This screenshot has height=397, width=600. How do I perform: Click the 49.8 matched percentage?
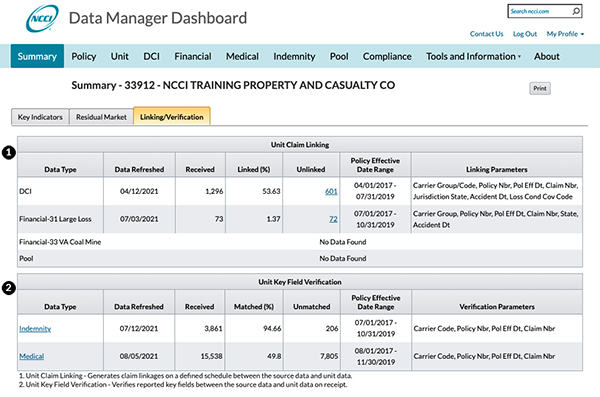click(274, 356)
